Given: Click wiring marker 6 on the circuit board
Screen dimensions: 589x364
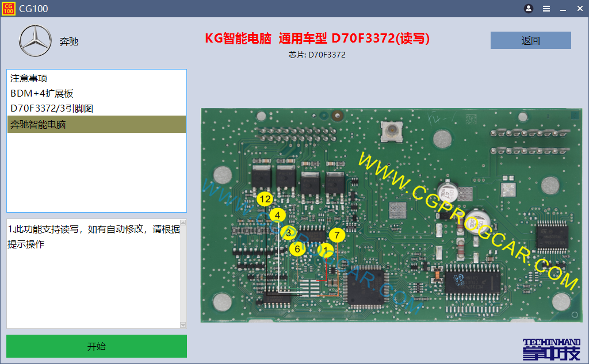Looking at the screenshot, I should 297,250.
